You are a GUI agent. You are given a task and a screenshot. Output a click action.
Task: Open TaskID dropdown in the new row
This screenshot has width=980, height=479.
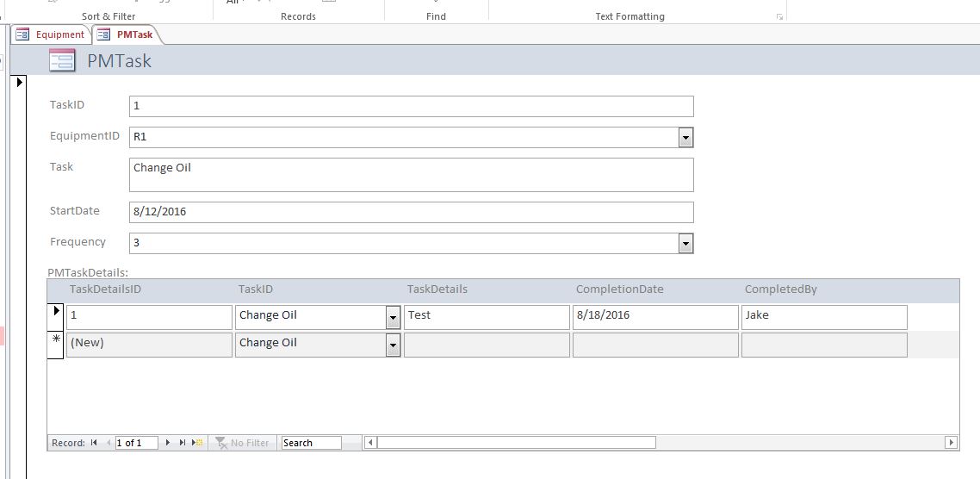pyautogui.click(x=393, y=345)
